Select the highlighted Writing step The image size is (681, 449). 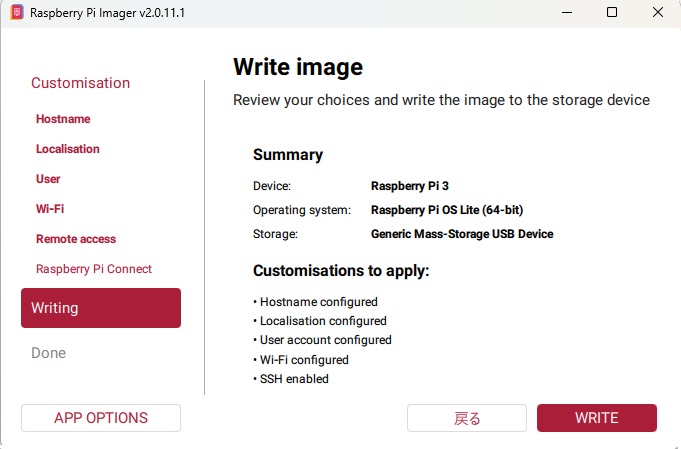[x=101, y=308]
